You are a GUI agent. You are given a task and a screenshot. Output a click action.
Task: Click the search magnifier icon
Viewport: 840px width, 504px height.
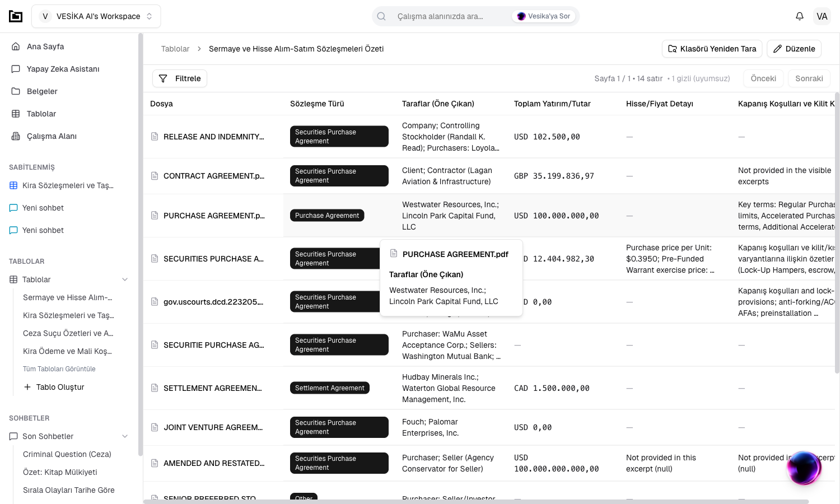381,16
